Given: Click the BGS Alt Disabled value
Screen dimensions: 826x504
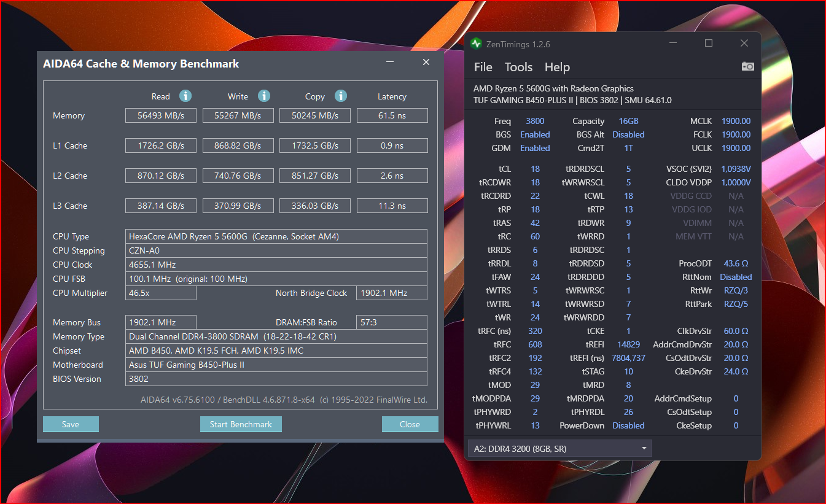Looking at the screenshot, I should click(628, 134).
